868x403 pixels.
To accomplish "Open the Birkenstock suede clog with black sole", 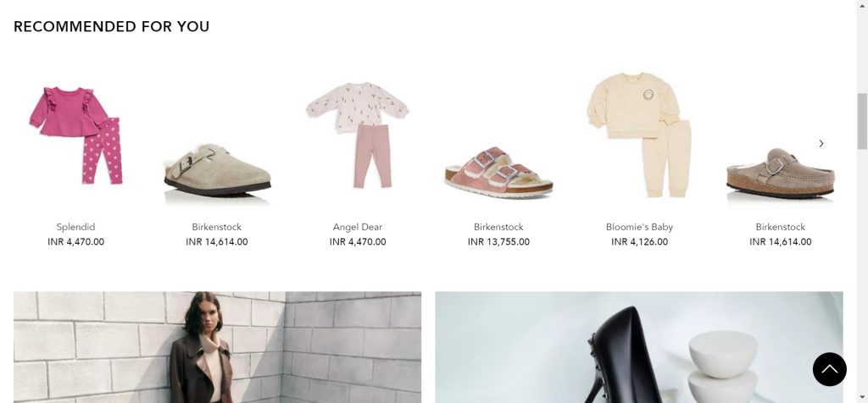I will (217, 170).
